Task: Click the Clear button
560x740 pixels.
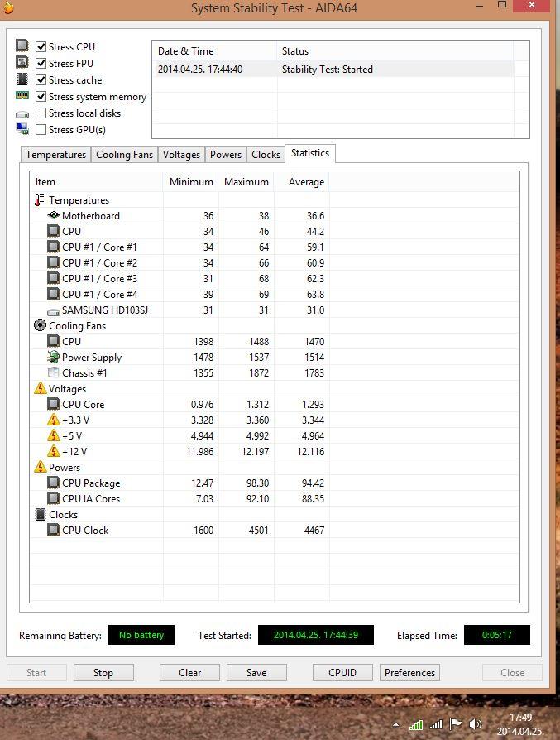Action: coord(189,672)
